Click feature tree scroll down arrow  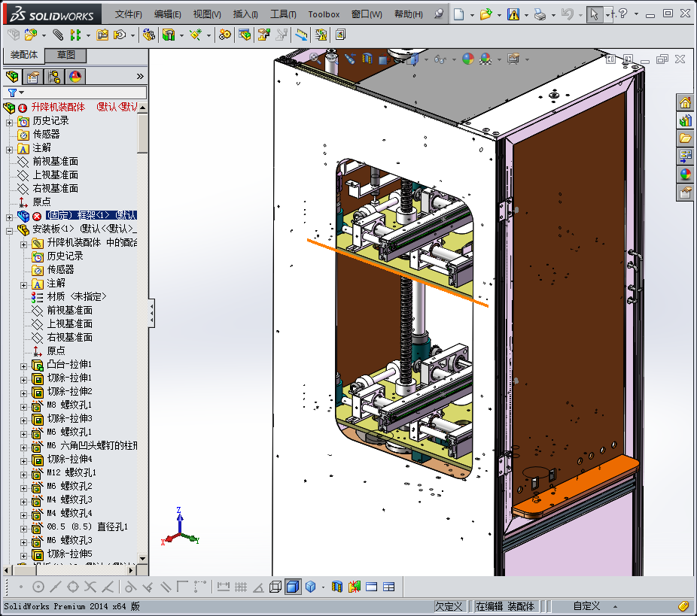142,558
